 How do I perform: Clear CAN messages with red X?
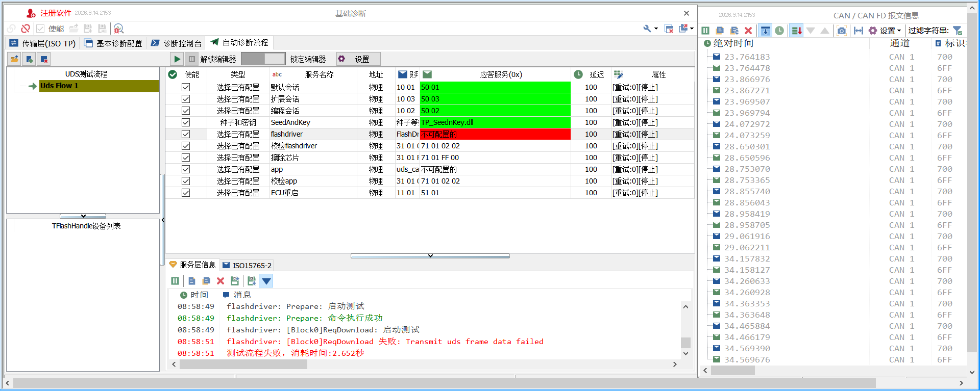[x=748, y=31]
